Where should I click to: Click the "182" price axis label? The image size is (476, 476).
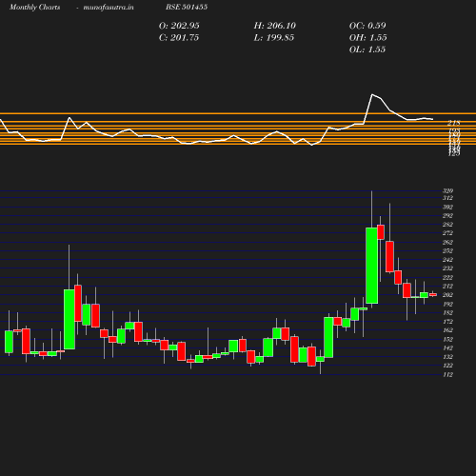point(447,312)
